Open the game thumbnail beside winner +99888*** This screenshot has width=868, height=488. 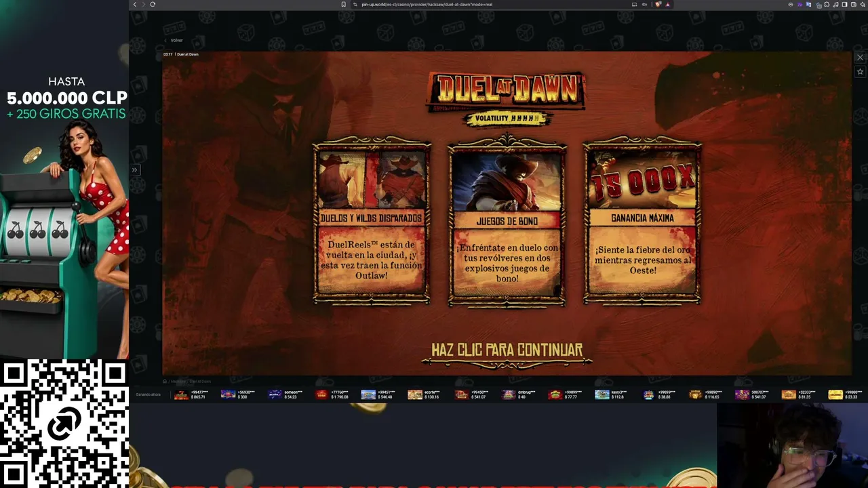(835, 394)
